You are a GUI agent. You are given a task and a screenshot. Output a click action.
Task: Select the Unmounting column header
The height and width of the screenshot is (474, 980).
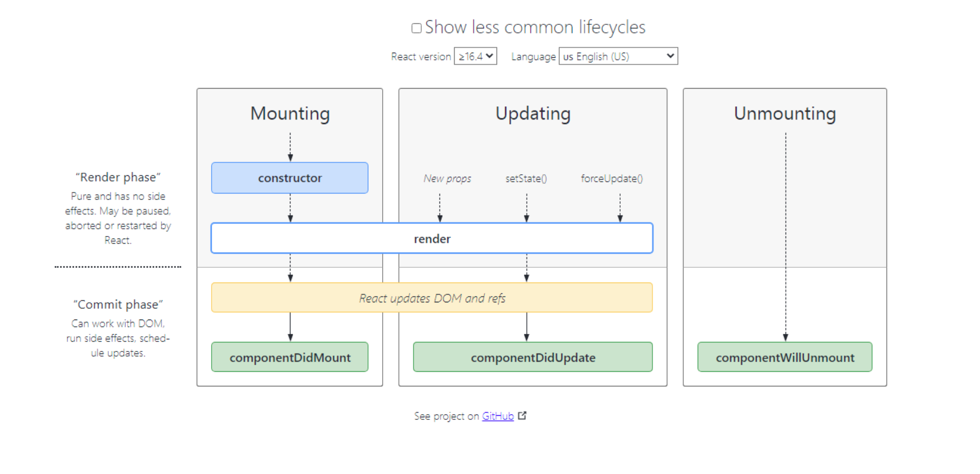785,114
